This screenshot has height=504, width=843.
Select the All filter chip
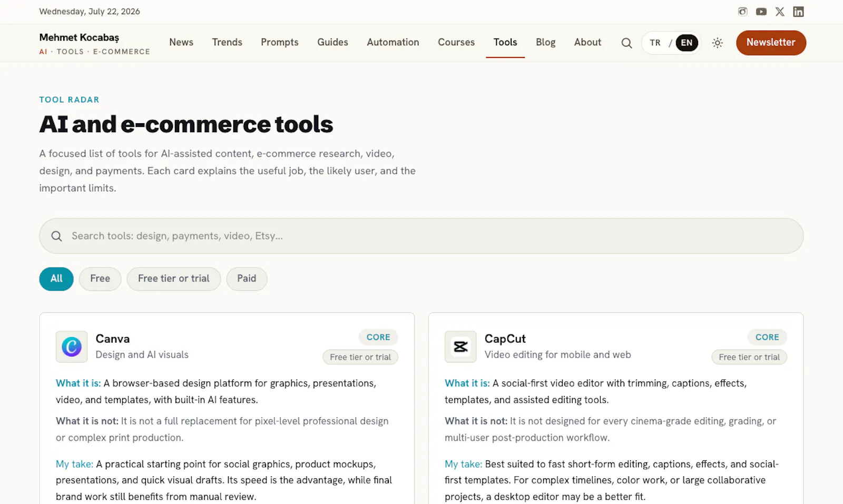pos(56,279)
